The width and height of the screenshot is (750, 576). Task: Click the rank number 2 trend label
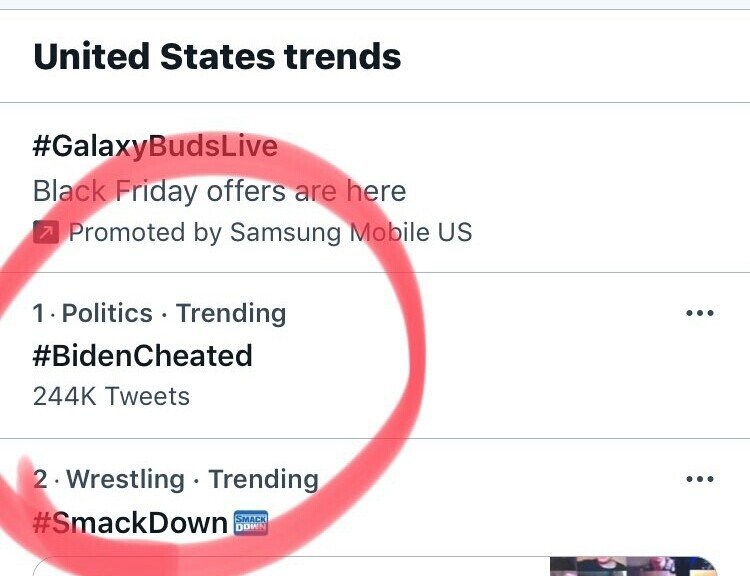click(40, 480)
